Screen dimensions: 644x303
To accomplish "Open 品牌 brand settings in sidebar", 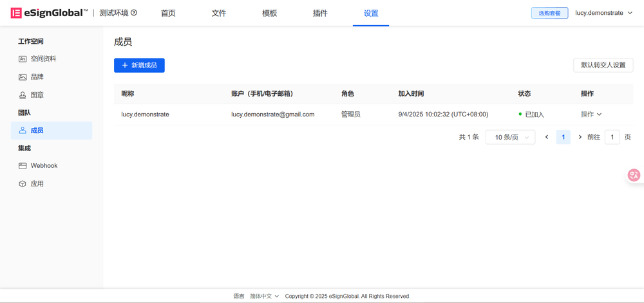I will point(37,77).
